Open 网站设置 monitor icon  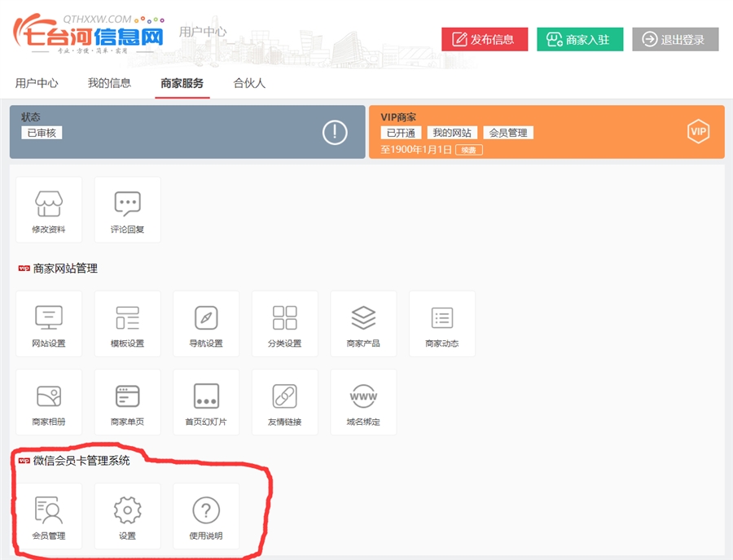pyautogui.click(x=49, y=317)
